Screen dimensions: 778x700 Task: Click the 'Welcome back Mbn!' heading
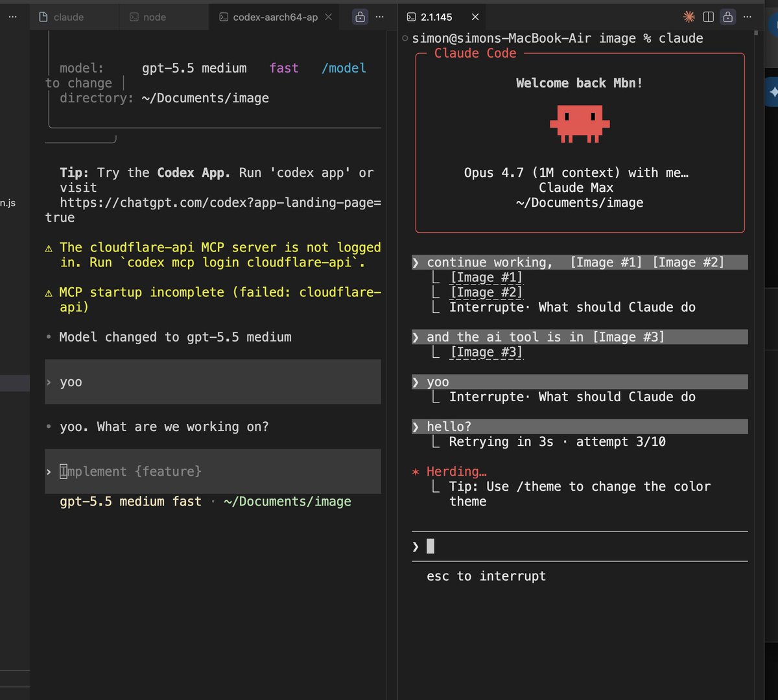coord(580,83)
